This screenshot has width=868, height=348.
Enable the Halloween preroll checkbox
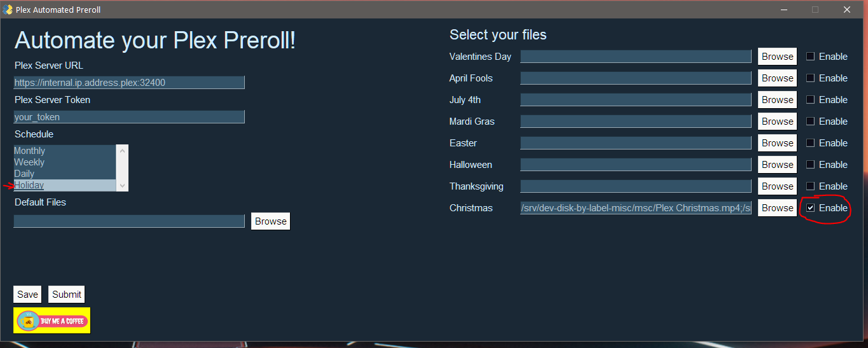[810, 165]
